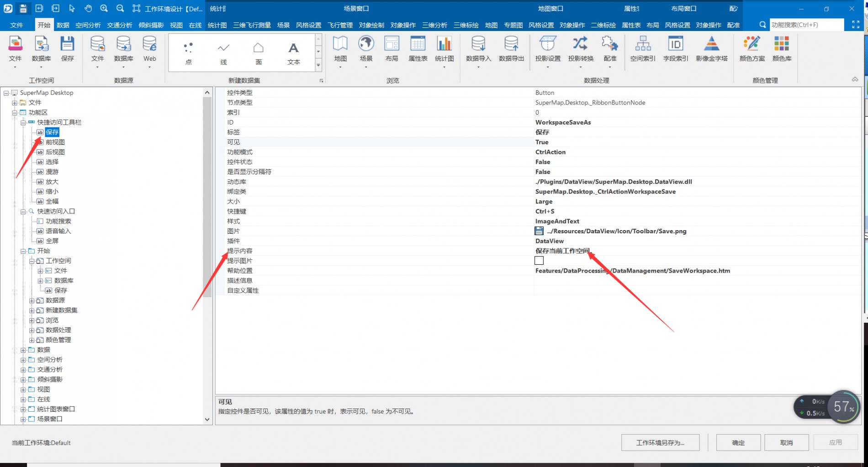
Task: Select the 可见 property row
Action: pyautogui.click(x=538, y=142)
